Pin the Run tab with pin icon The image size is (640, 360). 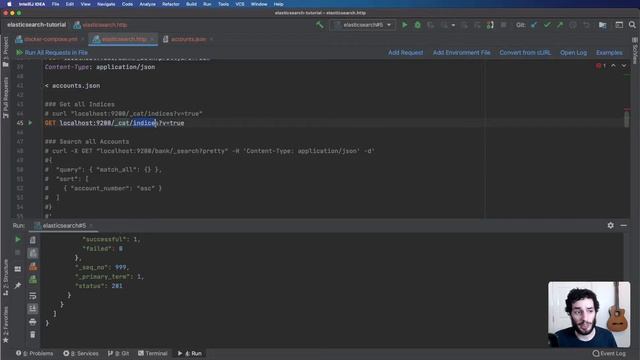[18, 285]
